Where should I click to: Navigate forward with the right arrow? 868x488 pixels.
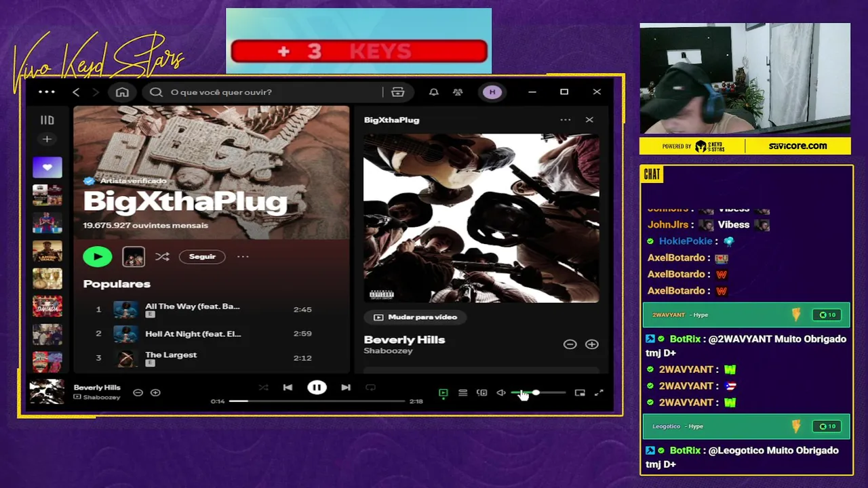(96, 92)
